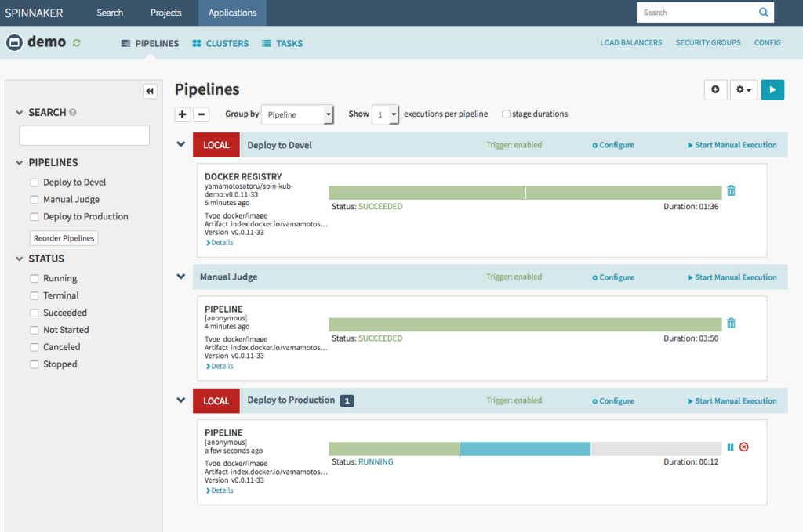Open LOAD BALANCERS link
Screen dimensions: 803x532
[631, 42]
